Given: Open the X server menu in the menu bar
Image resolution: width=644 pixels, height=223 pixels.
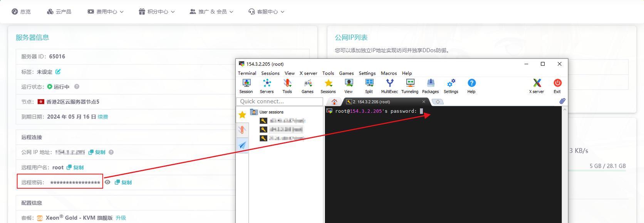Looking at the screenshot, I should [309, 73].
